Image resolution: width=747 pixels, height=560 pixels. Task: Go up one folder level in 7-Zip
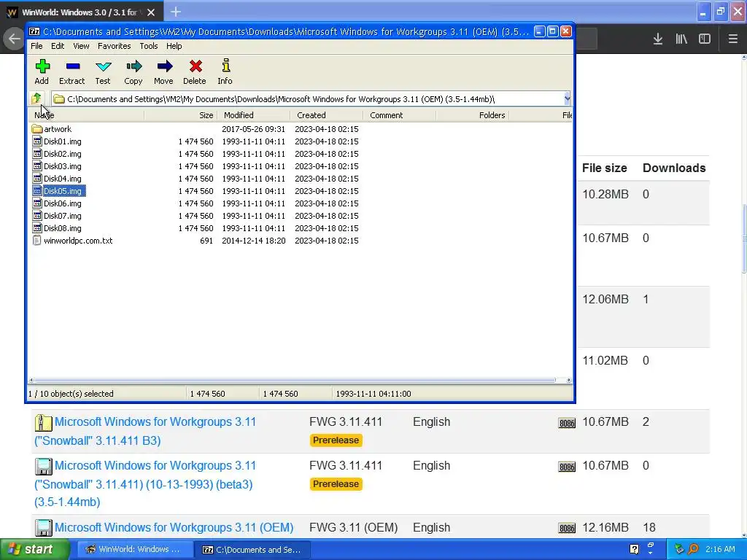[x=36, y=98]
